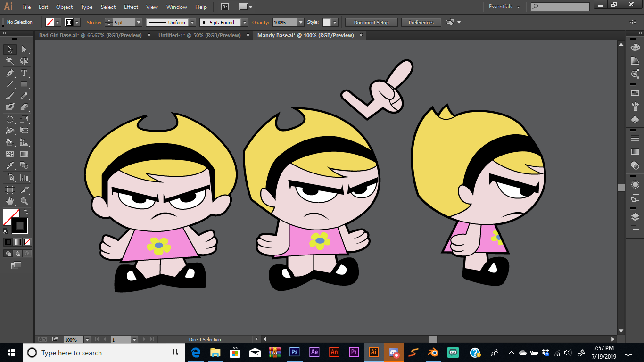Open the 5 pt. Round brush dropdown

(245, 22)
